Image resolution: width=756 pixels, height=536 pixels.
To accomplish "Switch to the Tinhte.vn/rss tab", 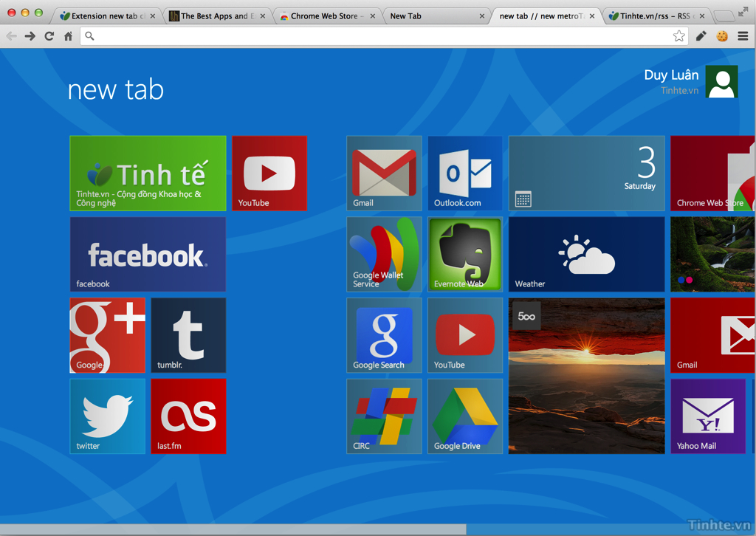I will click(x=656, y=16).
